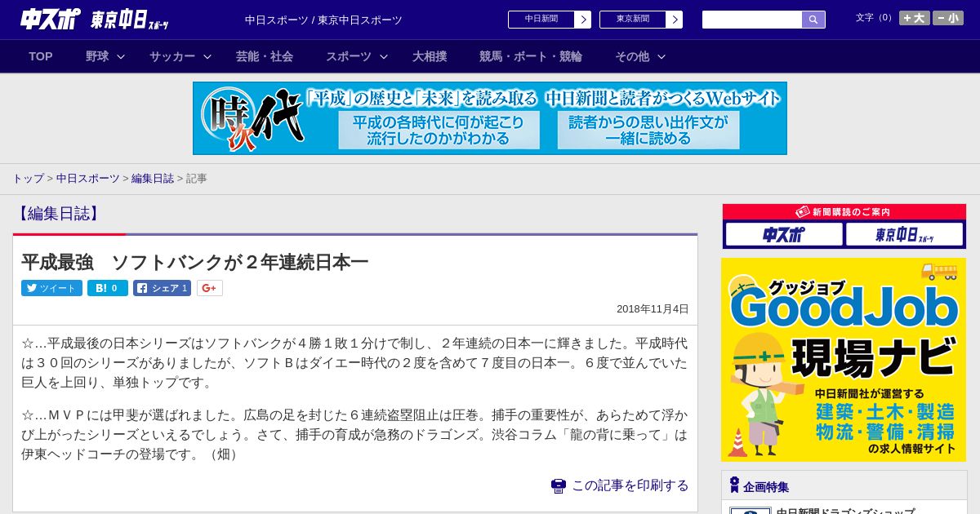Click the 文字 (0) label
The width and height of the screenshot is (980, 514).
(875, 17)
